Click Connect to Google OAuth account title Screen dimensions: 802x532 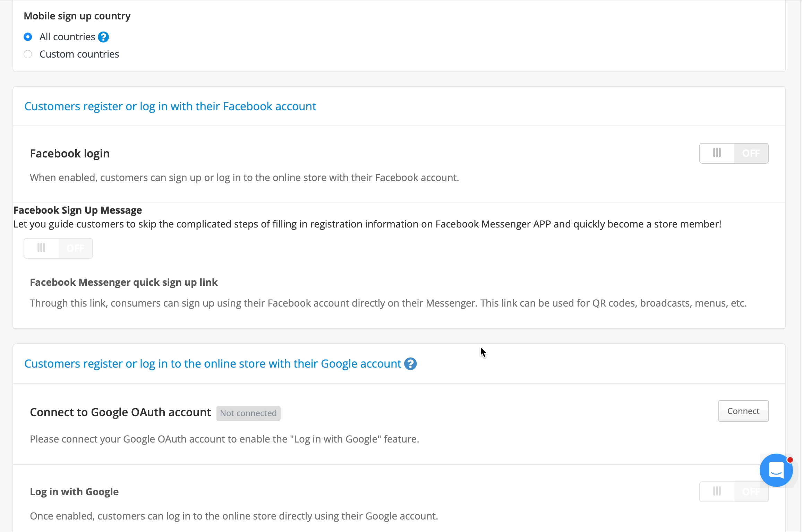pos(120,412)
